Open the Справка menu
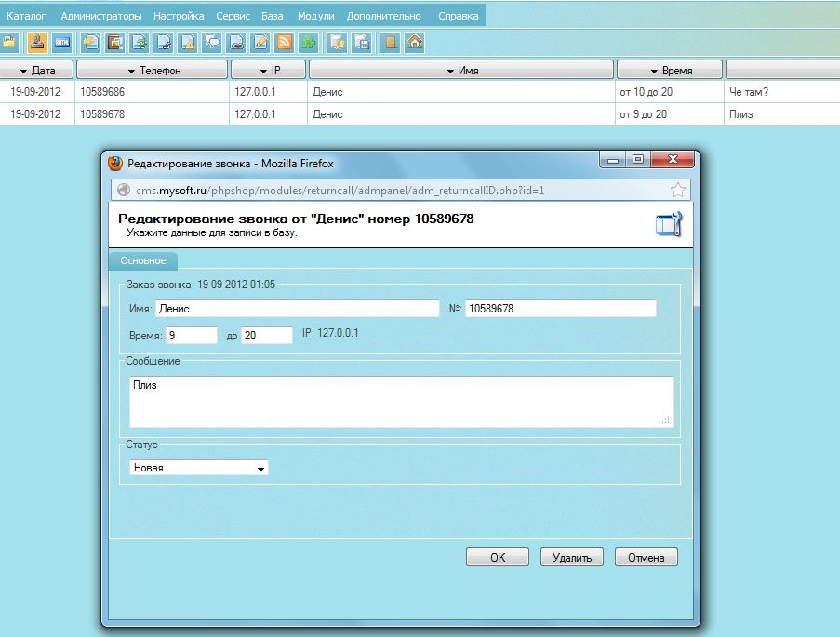This screenshot has width=840, height=637. pos(458,16)
